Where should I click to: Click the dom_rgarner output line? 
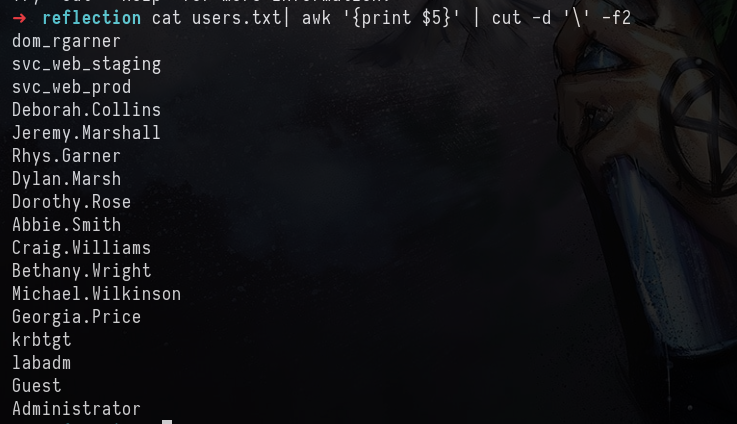coord(66,41)
